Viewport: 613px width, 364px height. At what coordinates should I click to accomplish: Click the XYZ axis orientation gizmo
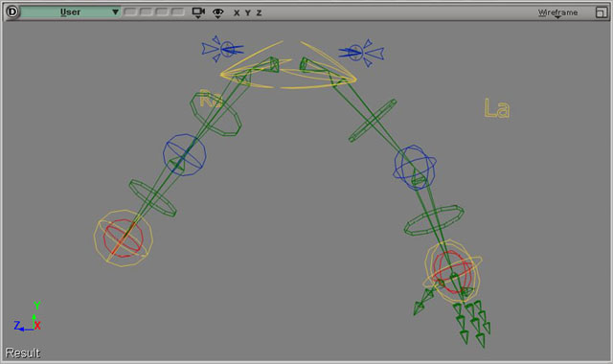[x=28, y=316]
